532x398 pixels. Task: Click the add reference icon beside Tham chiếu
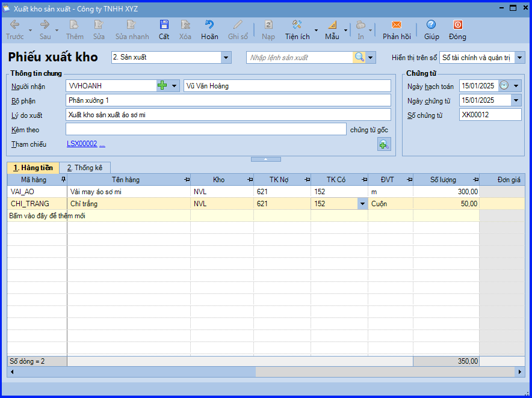(x=384, y=144)
